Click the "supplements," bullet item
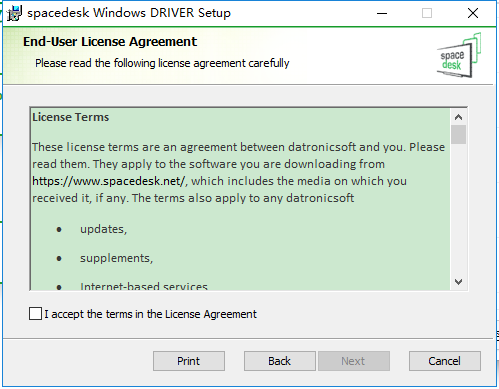The height and width of the screenshot is (389, 499). click(116, 258)
